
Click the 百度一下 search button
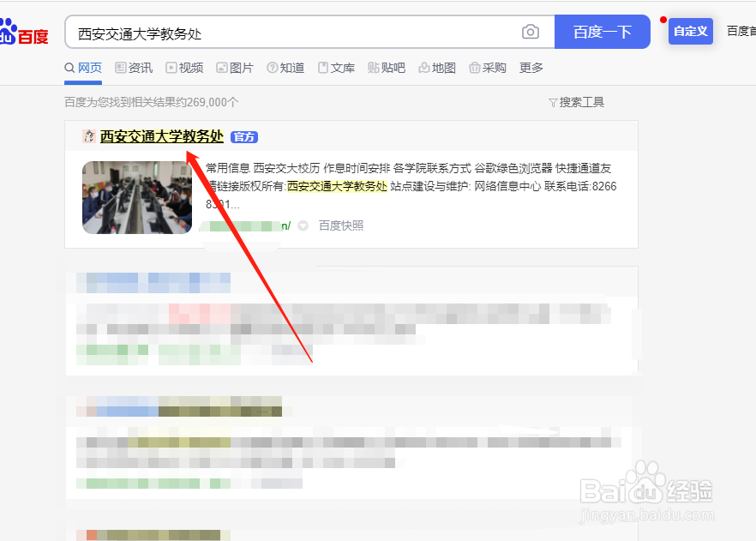[x=603, y=32]
